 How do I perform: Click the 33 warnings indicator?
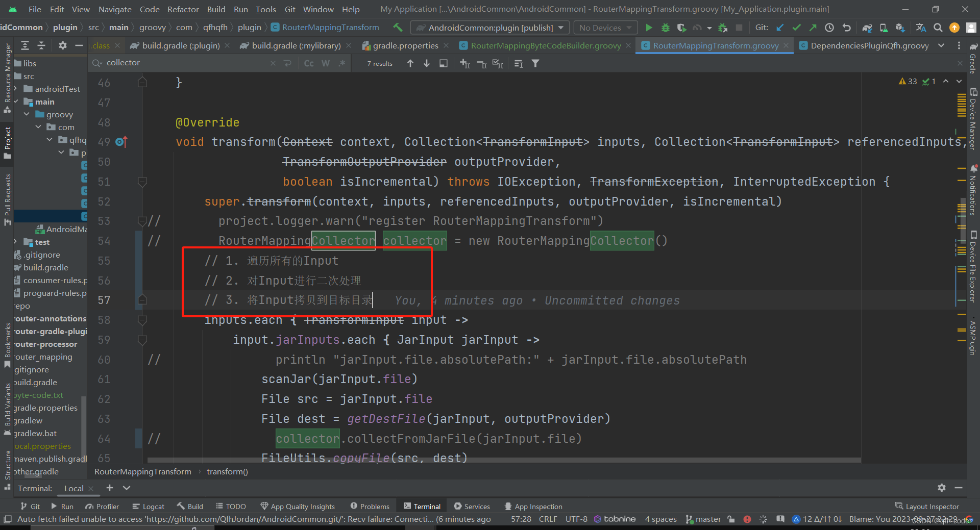click(908, 82)
